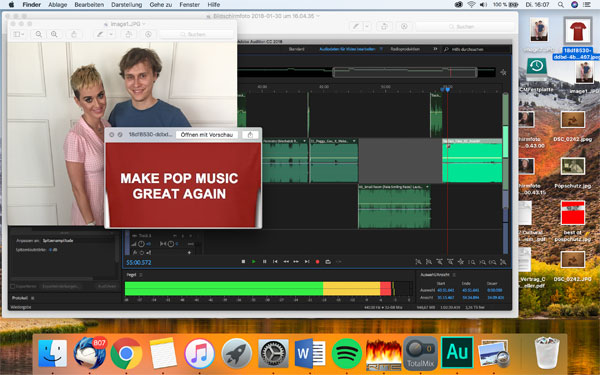
Task: Select best of popschutz.jpg desktop file
Action: (x=573, y=213)
